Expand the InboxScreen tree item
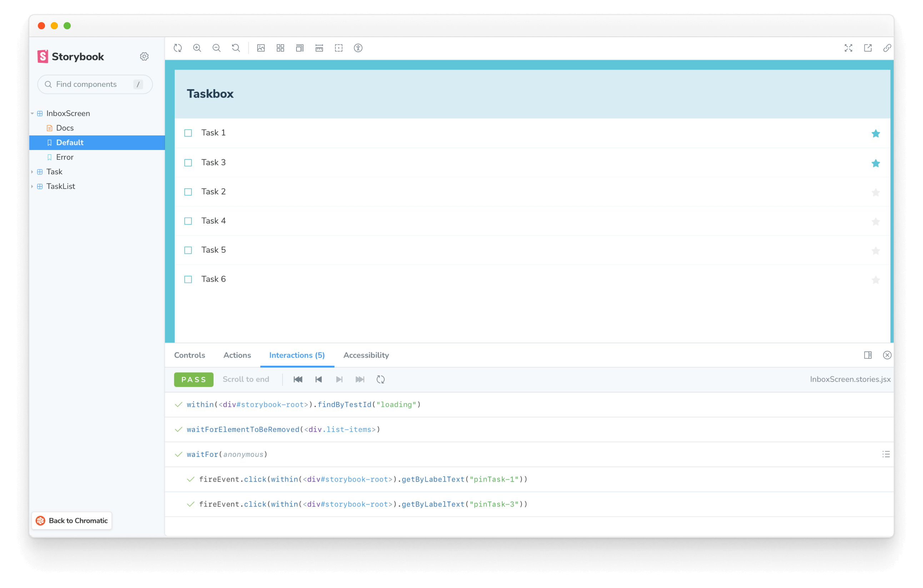 [x=32, y=113]
